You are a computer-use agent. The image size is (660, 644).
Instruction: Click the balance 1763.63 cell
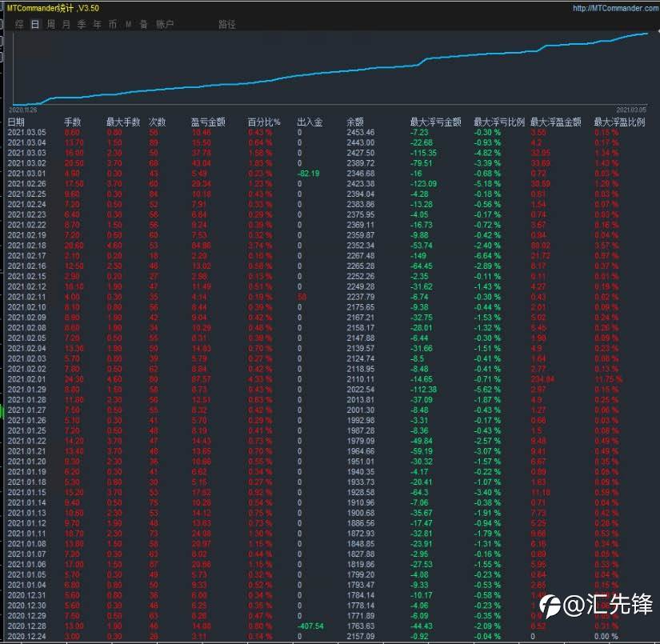tap(360, 626)
